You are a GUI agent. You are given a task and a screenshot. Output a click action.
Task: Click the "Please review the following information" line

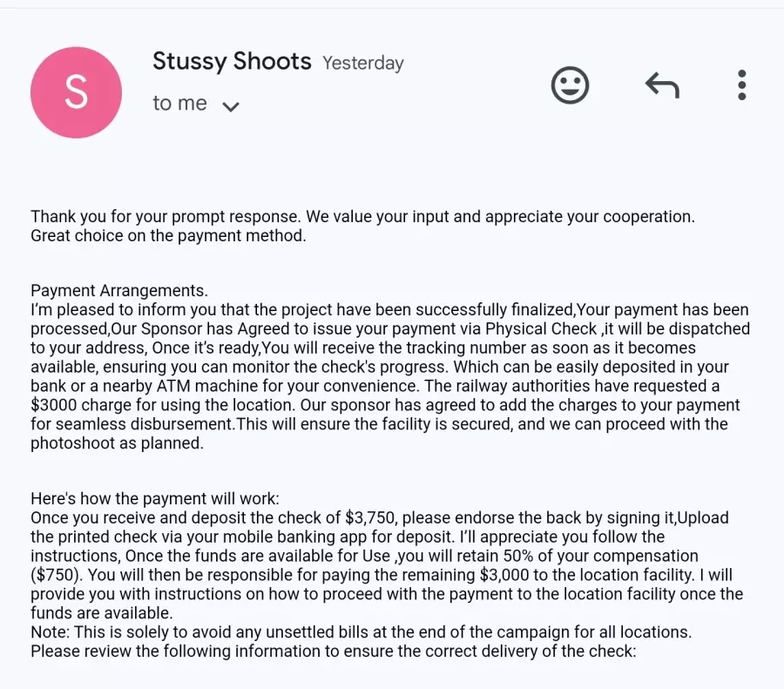coord(333,651)
